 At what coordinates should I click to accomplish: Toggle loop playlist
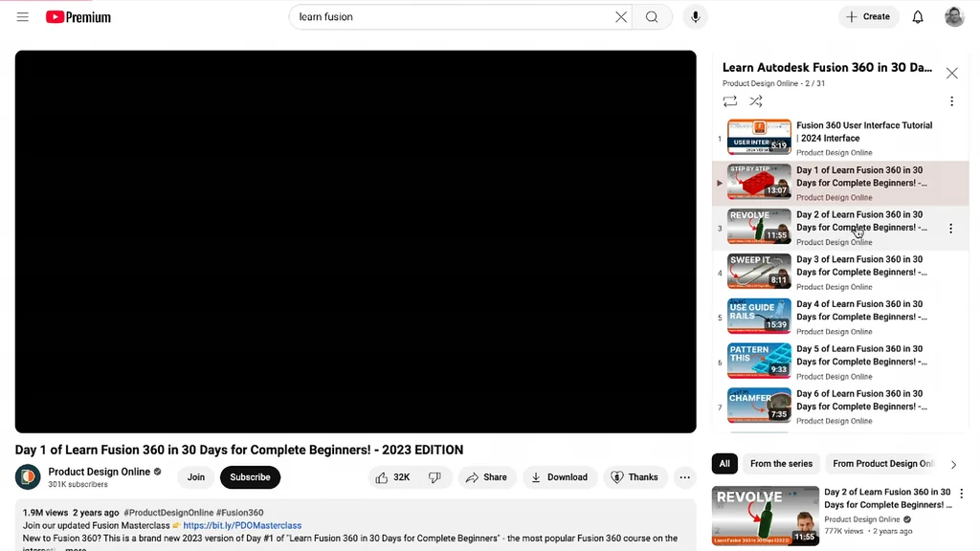(x=730, y=101)
